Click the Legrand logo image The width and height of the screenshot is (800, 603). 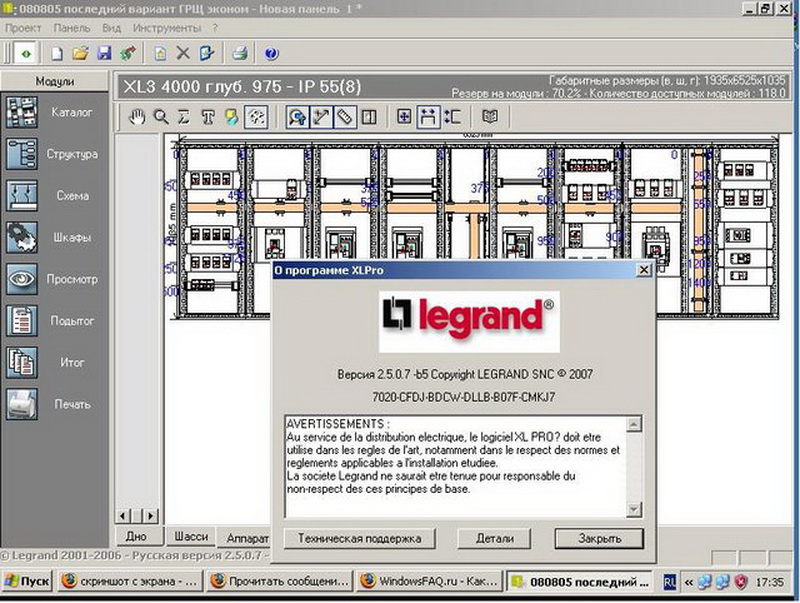click(469, 321)
